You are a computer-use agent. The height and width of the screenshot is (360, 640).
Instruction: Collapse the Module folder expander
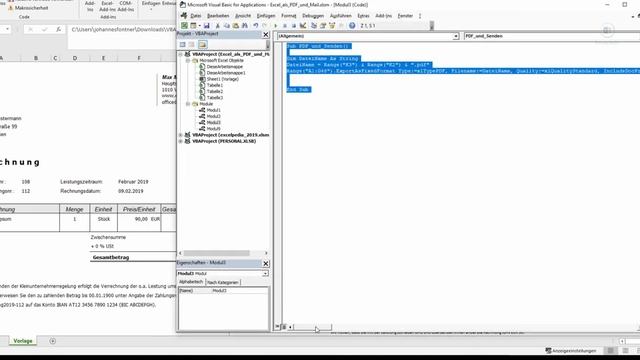coord(188,104)
